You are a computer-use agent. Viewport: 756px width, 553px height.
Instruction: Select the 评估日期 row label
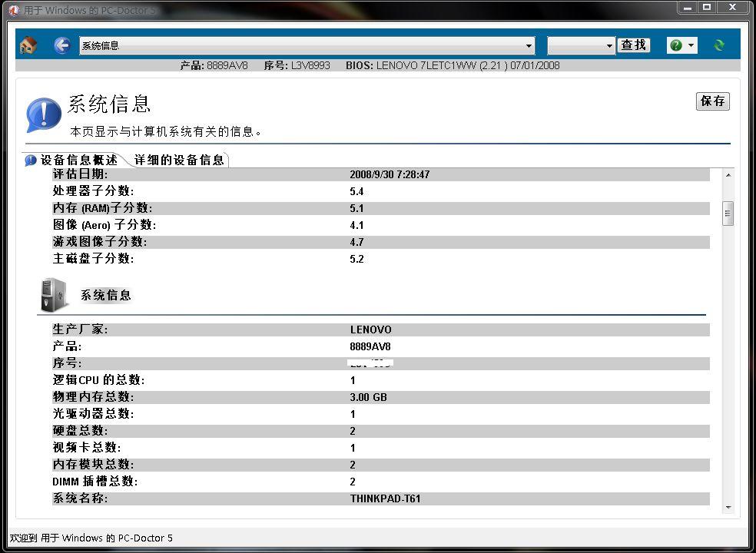coord(80,174)
